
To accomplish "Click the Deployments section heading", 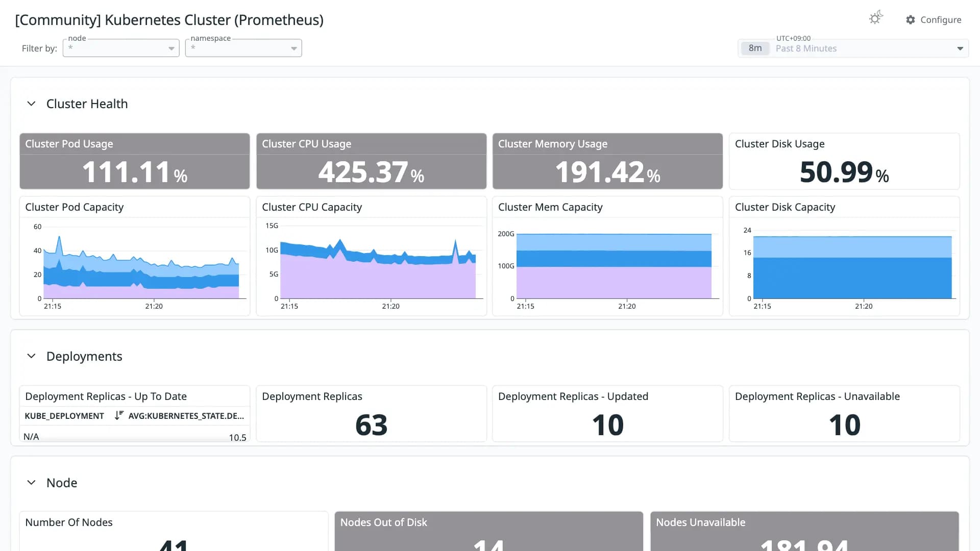I will [84, 356].
